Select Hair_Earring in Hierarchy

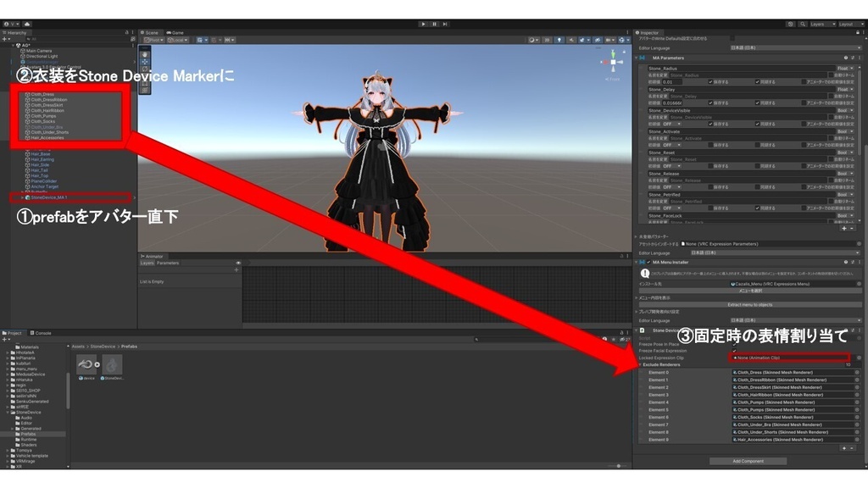pyautogui.click(x=42, y=159)
